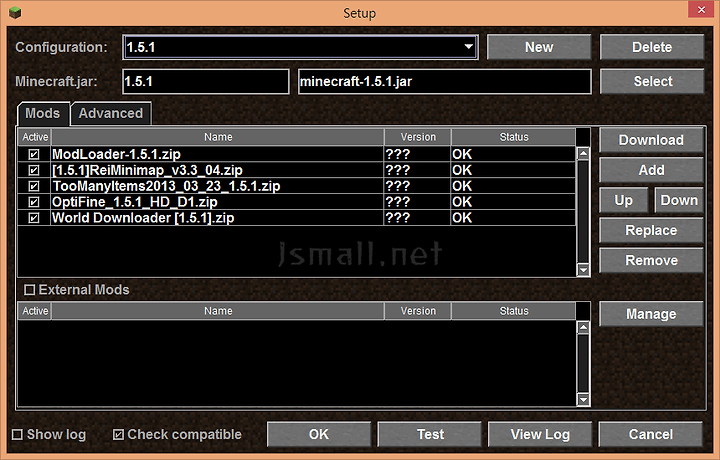This screenshot has height=460, width=720.
Task: Click the New configuration button
Action: click(539, 47)
